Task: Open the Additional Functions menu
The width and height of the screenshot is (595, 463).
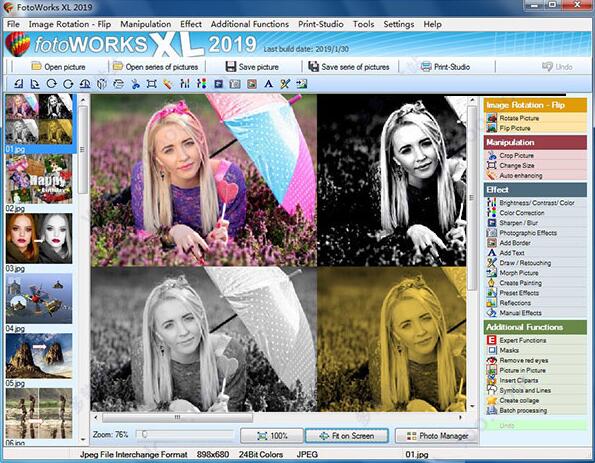Action: point(250,24)
